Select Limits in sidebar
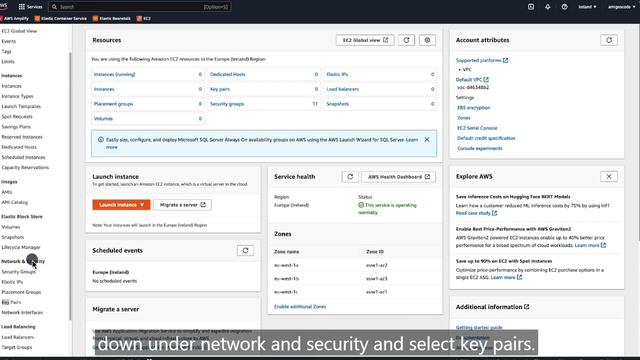Screen dimensions: 640x360 click(8, 62)
